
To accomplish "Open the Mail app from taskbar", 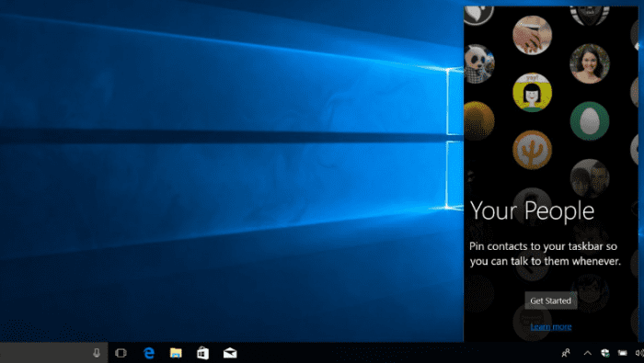I will (230, 353).
